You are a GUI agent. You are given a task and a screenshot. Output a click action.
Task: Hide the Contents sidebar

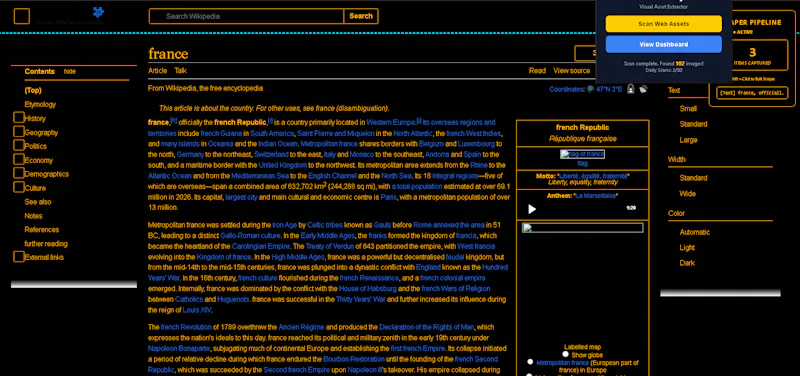click(x=69, y=71)
